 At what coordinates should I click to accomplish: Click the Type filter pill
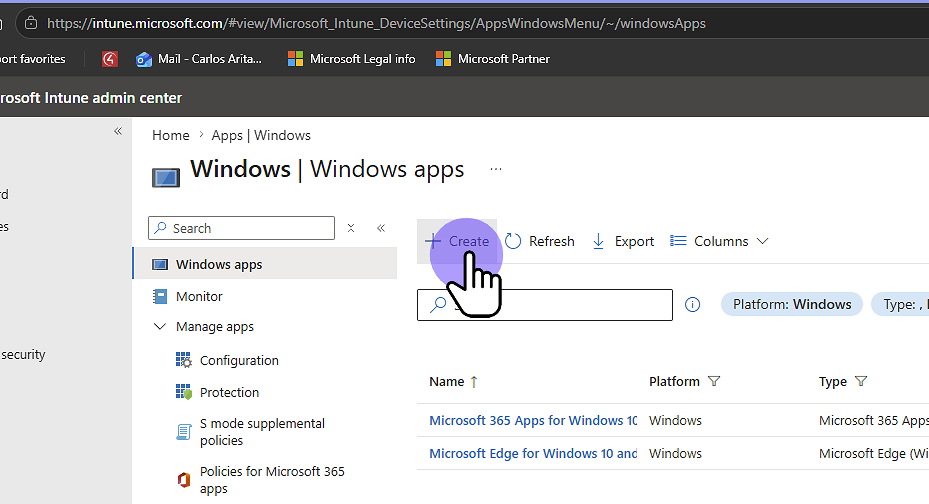[x=900, y=304]
